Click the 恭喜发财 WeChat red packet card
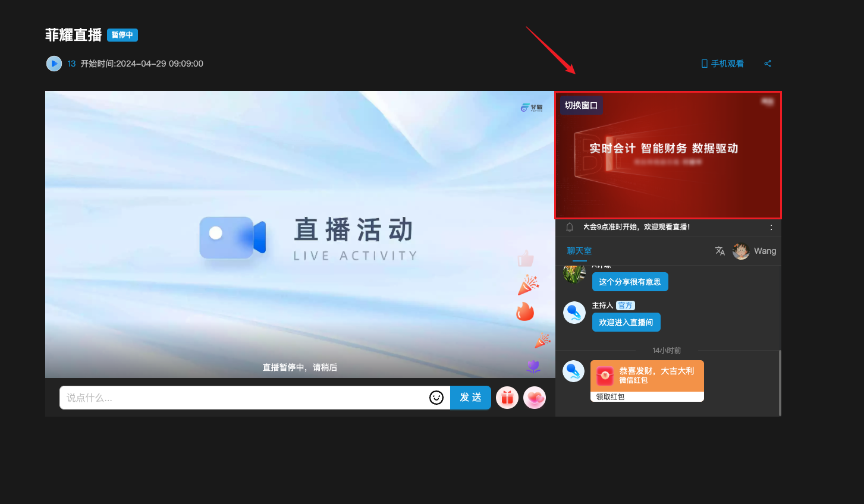Viewport: 864px width, 504px height. 647,375
